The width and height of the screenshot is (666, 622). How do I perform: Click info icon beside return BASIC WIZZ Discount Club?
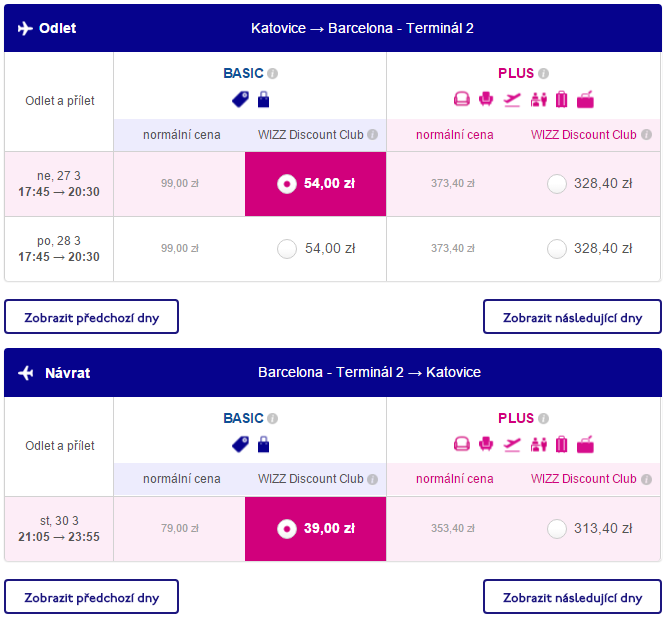pos(373,479)
